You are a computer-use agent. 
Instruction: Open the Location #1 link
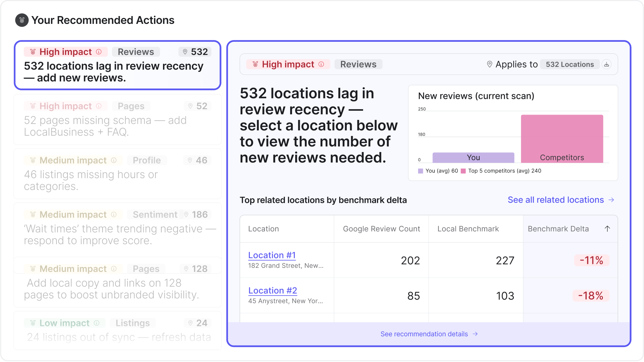[272, 255]
